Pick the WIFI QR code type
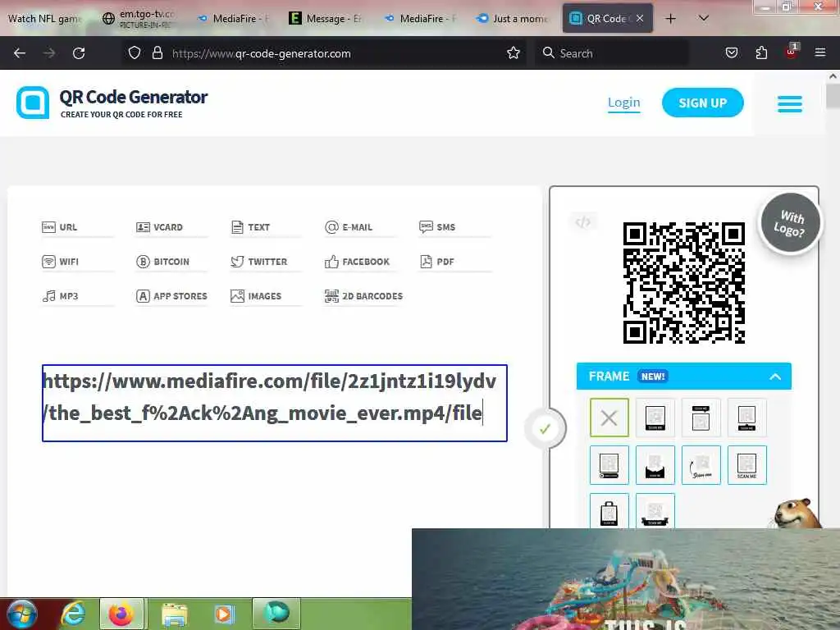840x630 pixels. click(x=60, y=262)
